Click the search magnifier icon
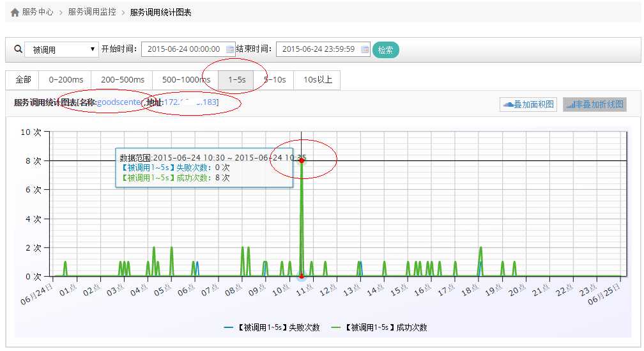Viewport: 644px width, 351px height. [18, 49]
